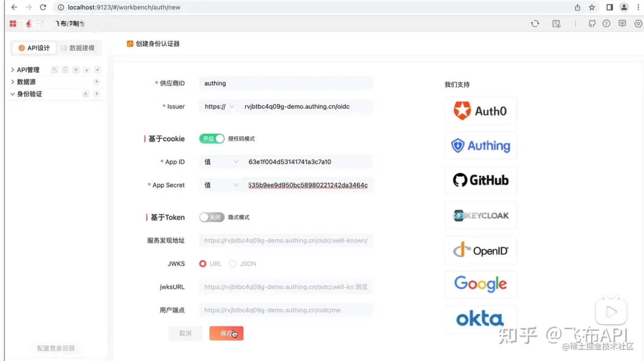Expand the API管理 tree node
Screen dimensions: 644x361
[13, 70]
